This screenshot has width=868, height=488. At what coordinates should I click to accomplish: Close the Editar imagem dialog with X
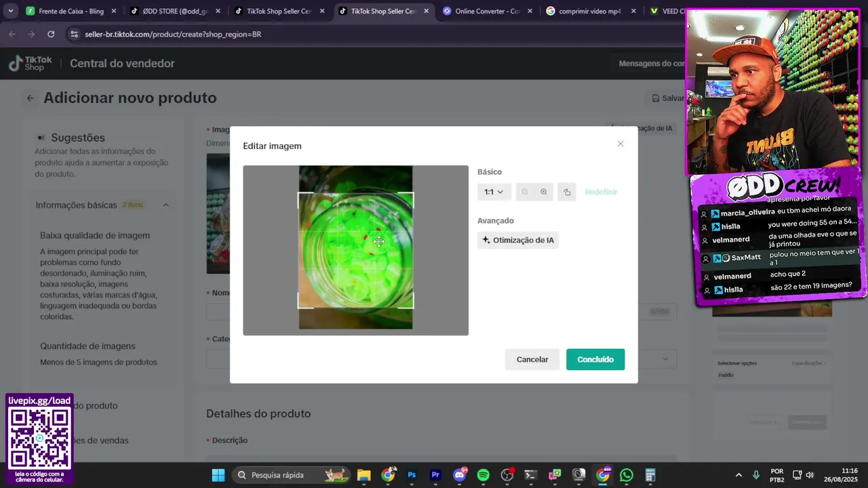[x=620, y=144]
